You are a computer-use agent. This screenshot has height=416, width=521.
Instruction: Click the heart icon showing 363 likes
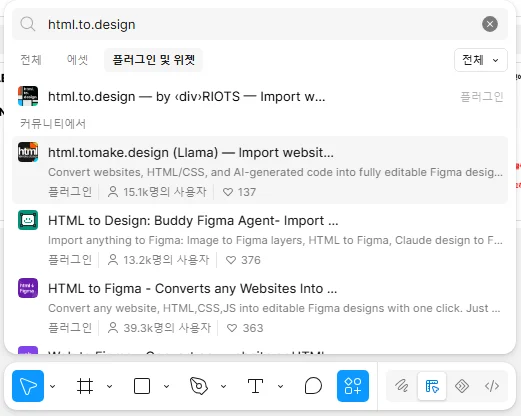232,328
